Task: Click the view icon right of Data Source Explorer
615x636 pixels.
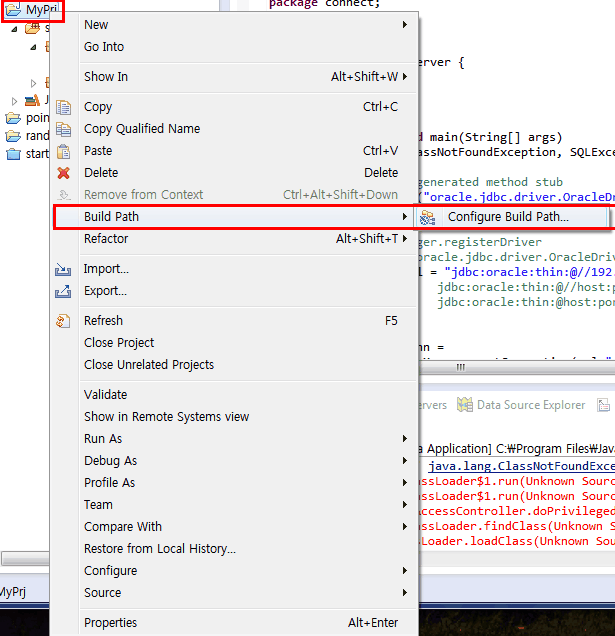Action: [604, 404]
